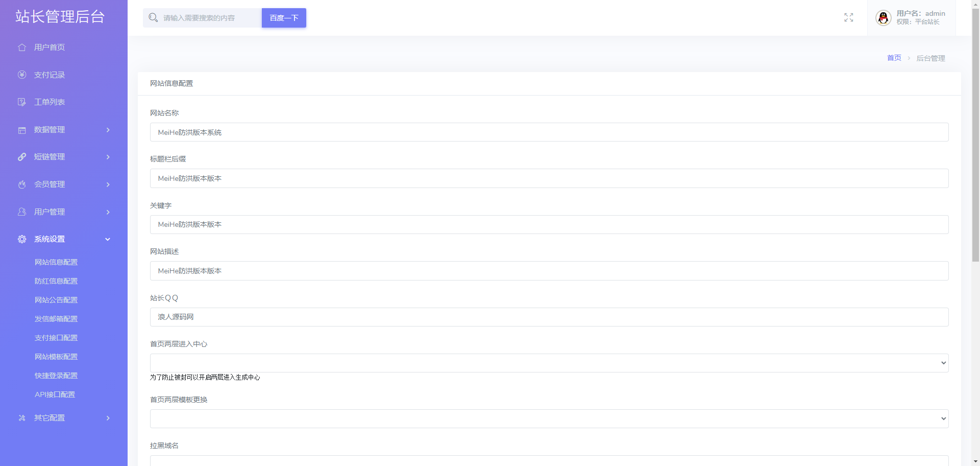The height and width of the screenshot is (466, 980).
Task: Click the magnifier search icon
Action: click(153, 18)
